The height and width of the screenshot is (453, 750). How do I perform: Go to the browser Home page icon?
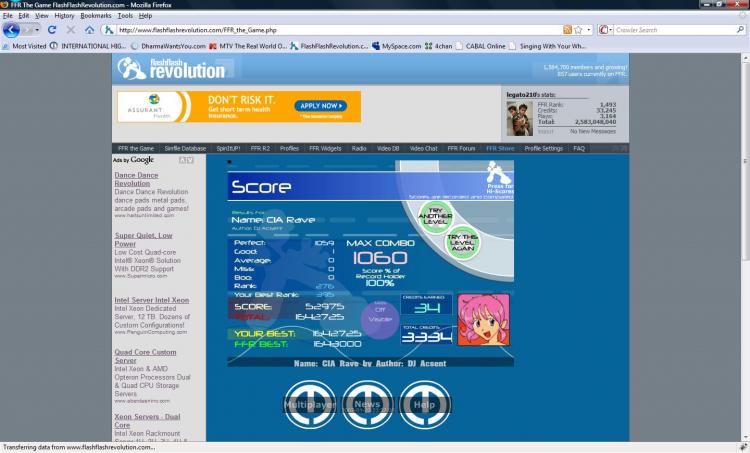pos(89,30)
